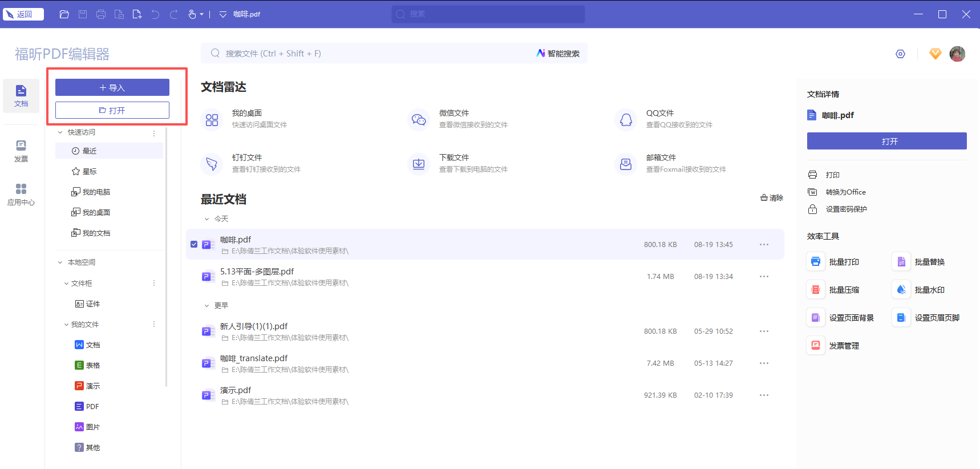Image resolution: width=980 pixels, height=469 pixels.
Task: Open 下载文件 shortcut
Action: (x=458, y=163)
